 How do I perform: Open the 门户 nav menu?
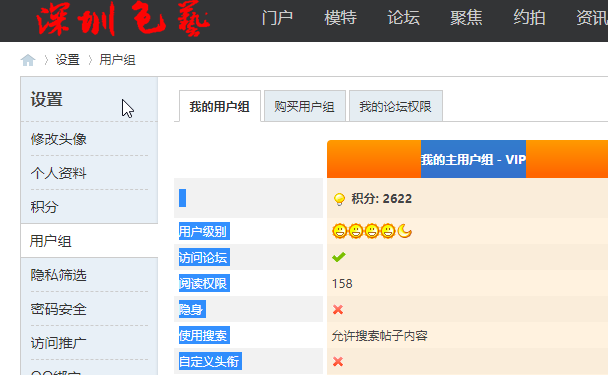(277, 18)
